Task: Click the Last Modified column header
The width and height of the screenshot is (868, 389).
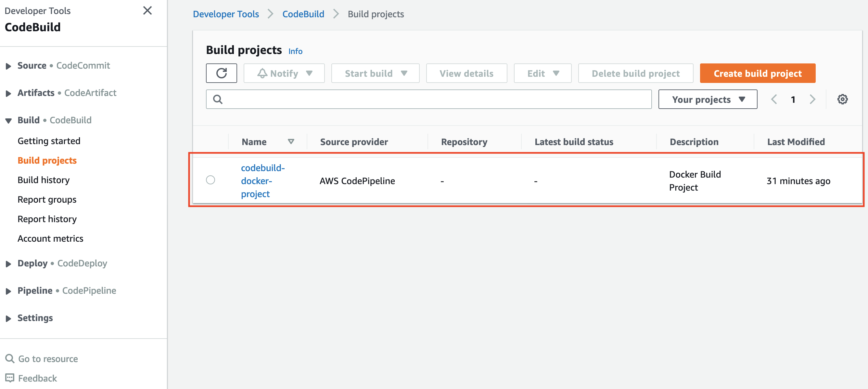Action: [x=796, y=142]
